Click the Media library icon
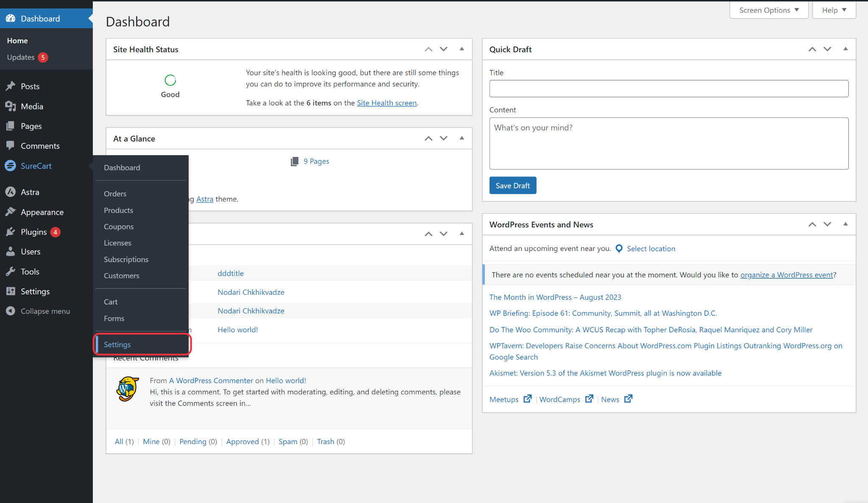This screenshot has height=503, width=868. 11,106
